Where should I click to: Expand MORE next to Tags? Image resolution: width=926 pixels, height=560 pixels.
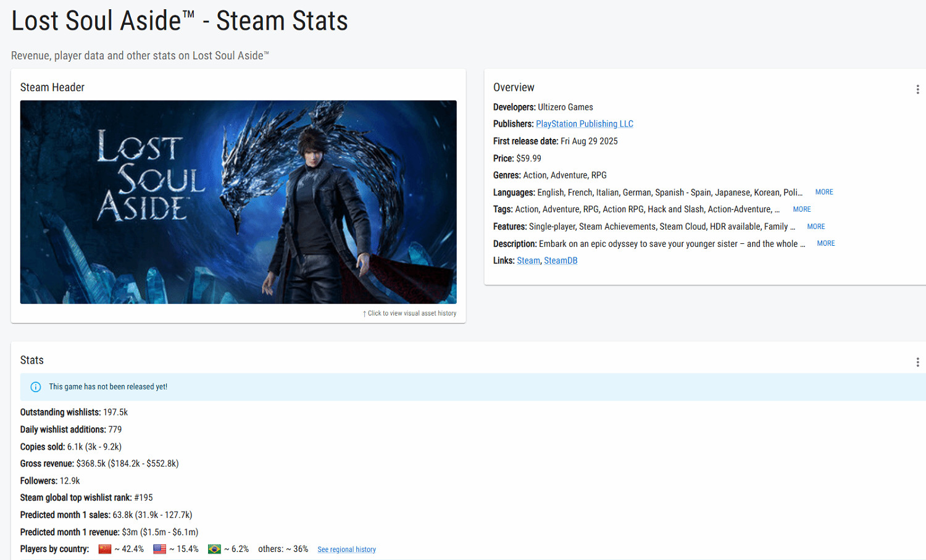801,209
